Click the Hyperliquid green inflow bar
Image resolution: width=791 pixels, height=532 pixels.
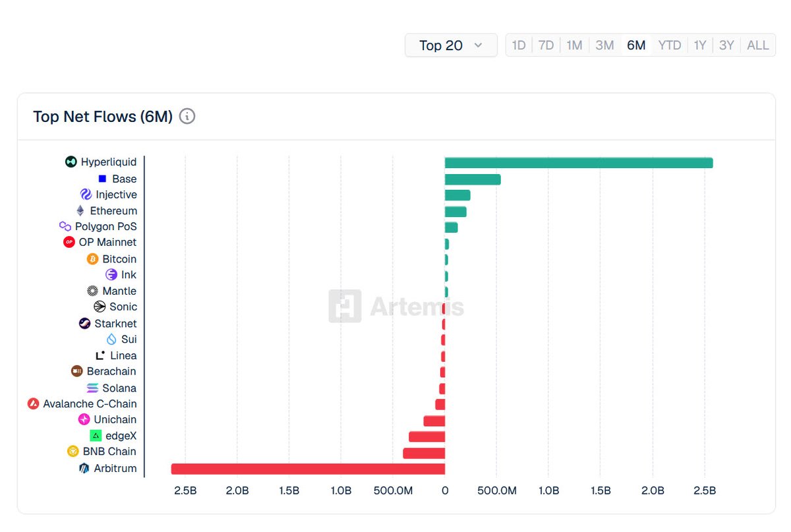coord(579,163)
